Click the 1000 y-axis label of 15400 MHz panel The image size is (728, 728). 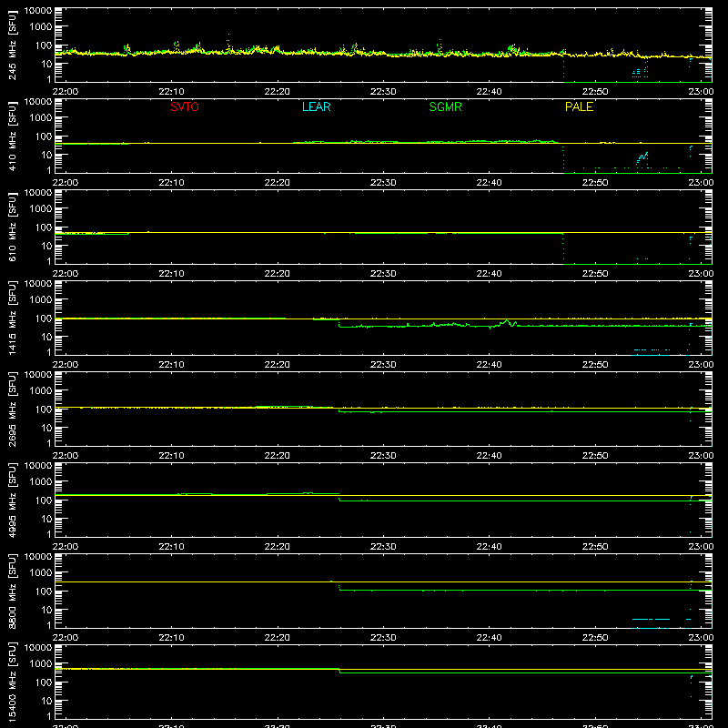click(41, 664)
